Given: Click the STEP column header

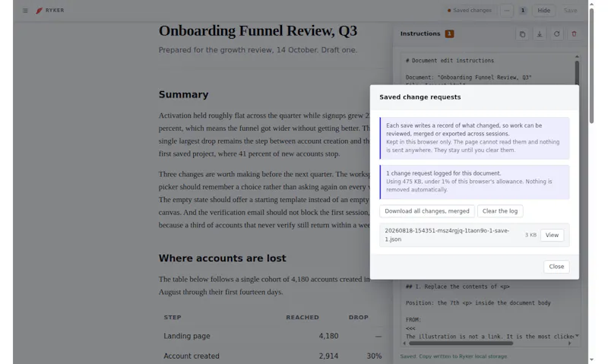Looking at the screenshot, I should pyautogui.click(x=173, y=317).
